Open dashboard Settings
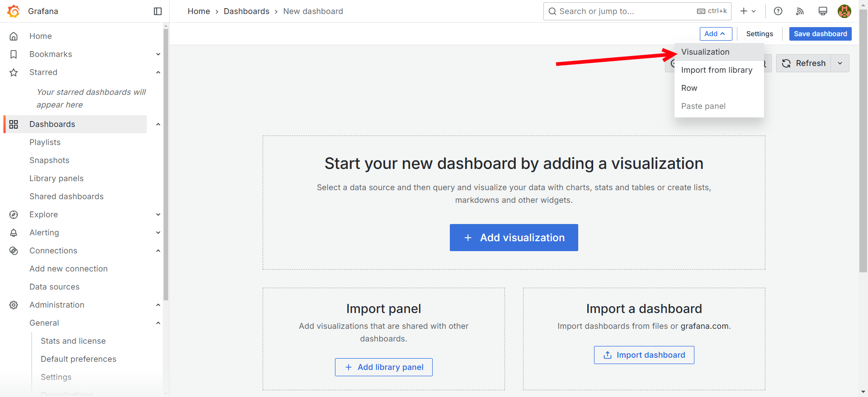The image size is (868, 397). coord(759,34)
